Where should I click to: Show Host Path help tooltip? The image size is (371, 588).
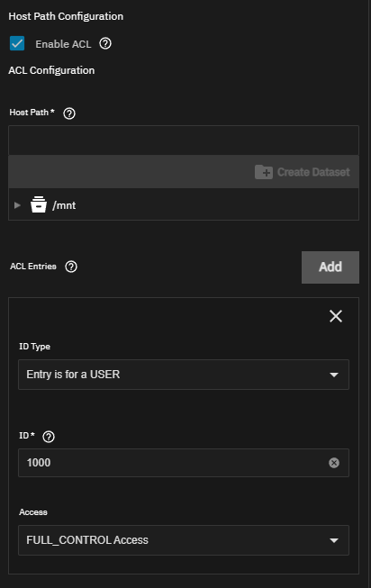point(69,113)
